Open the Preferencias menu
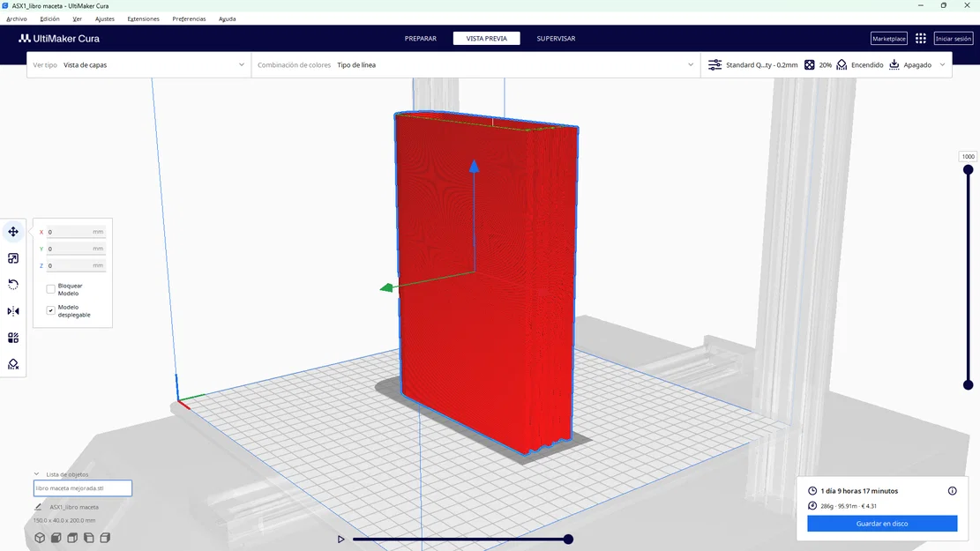The image size is (980, 551). pos(190,19)
